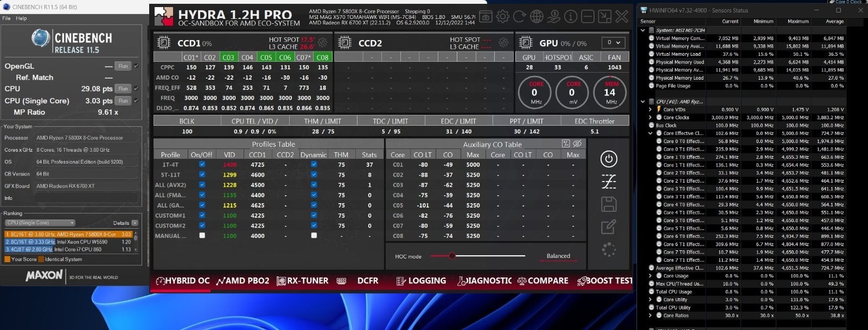Switch to LOGGING tab
The width and height of the screenshot is (868, 330).
(421, 281)
